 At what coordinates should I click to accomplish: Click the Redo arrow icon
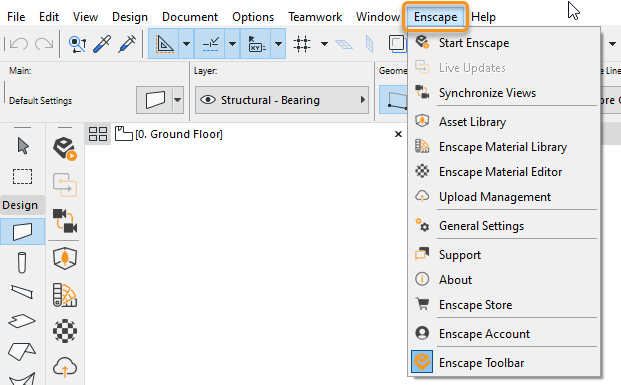point(44,44)
